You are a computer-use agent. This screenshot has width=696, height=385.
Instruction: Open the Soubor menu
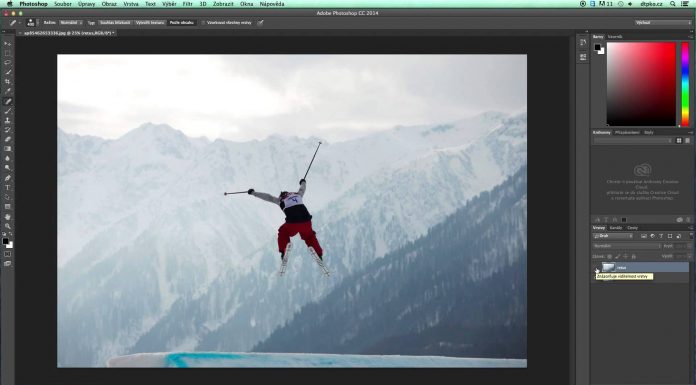click(x=63, y=4)
